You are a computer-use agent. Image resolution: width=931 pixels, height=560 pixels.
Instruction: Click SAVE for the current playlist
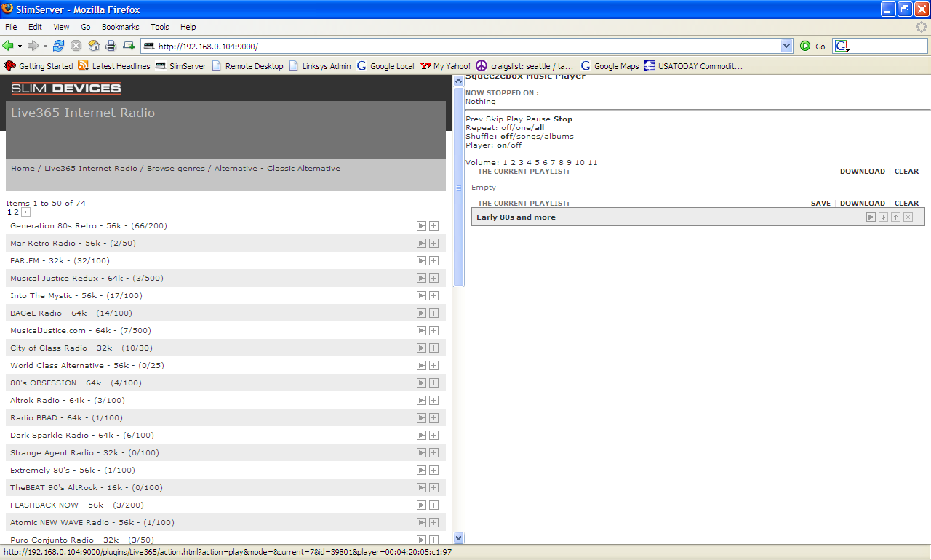820,204
